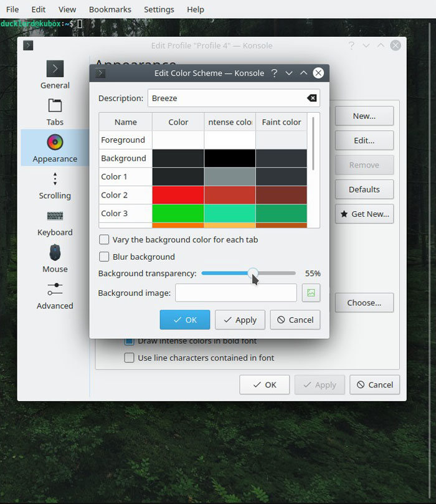Viewport: 436px width, 504px height.
Task: Open the Mouse settings icon
Action: point(55,253)
